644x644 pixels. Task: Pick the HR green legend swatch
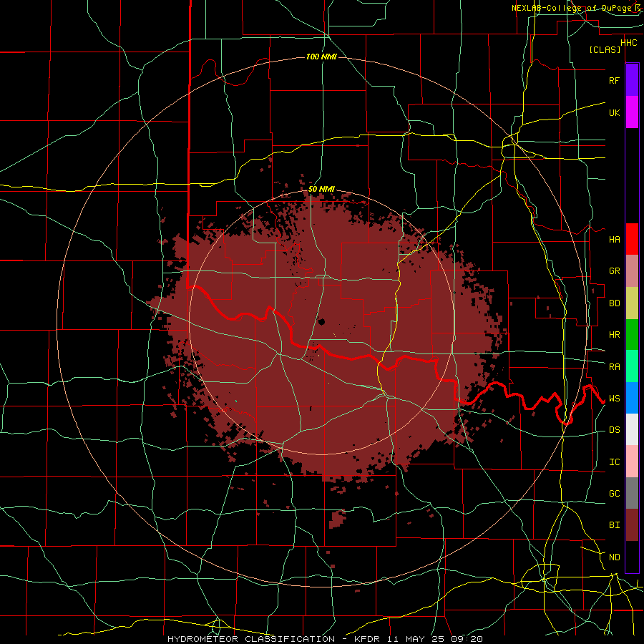click(x=632, y=335)
